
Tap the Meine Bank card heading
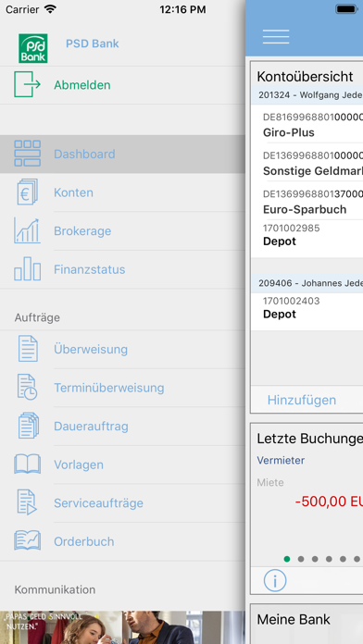[294, 619]
